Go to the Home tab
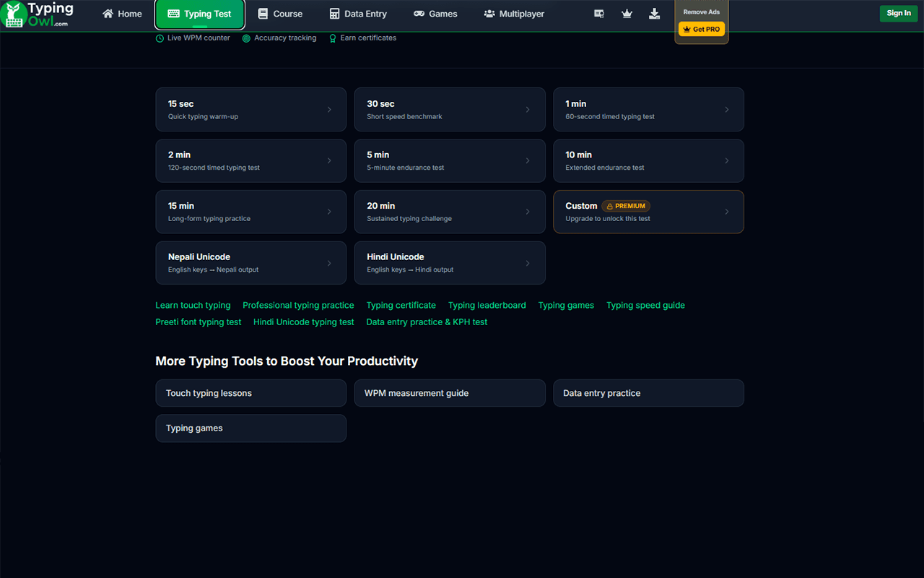 (x=122, y=14)
